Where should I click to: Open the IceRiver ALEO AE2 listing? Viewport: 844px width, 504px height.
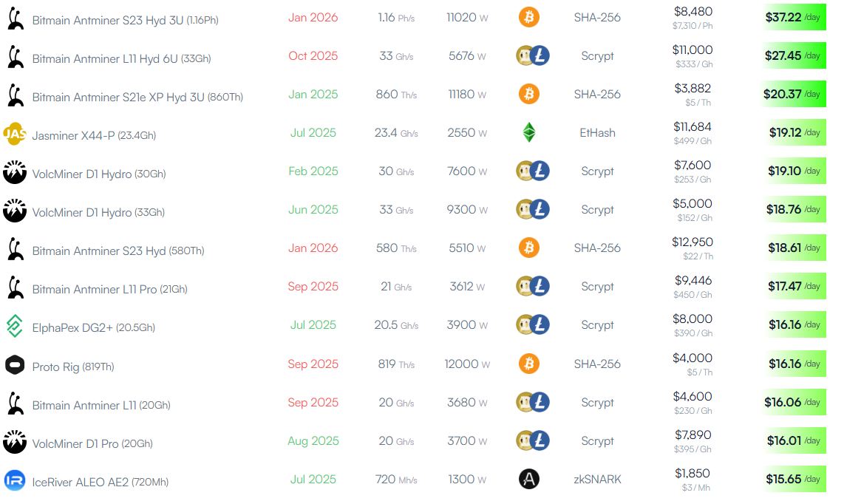[100, 483]
